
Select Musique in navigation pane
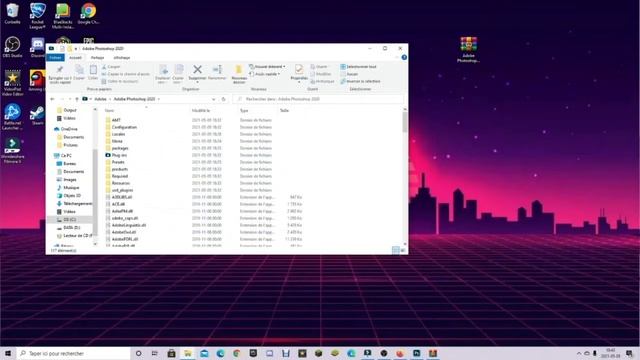pyautogui.click(x=71, y=188)
